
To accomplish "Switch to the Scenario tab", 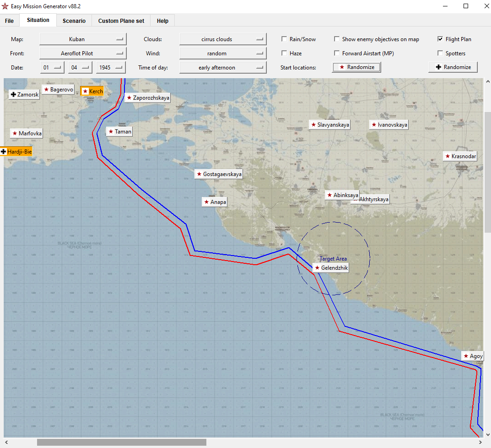I will 74,21.
